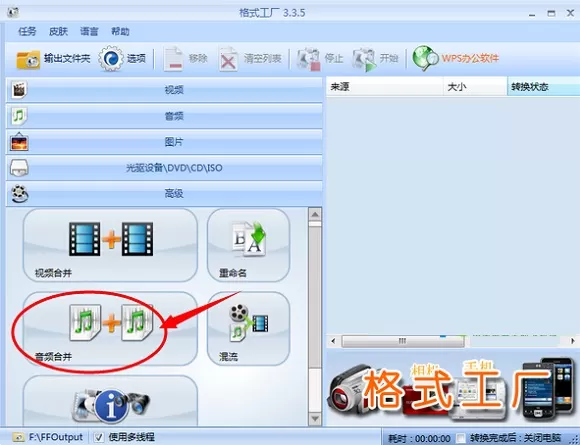Sort by 大小 column header

pyautogui.click(x=475, y=87)
